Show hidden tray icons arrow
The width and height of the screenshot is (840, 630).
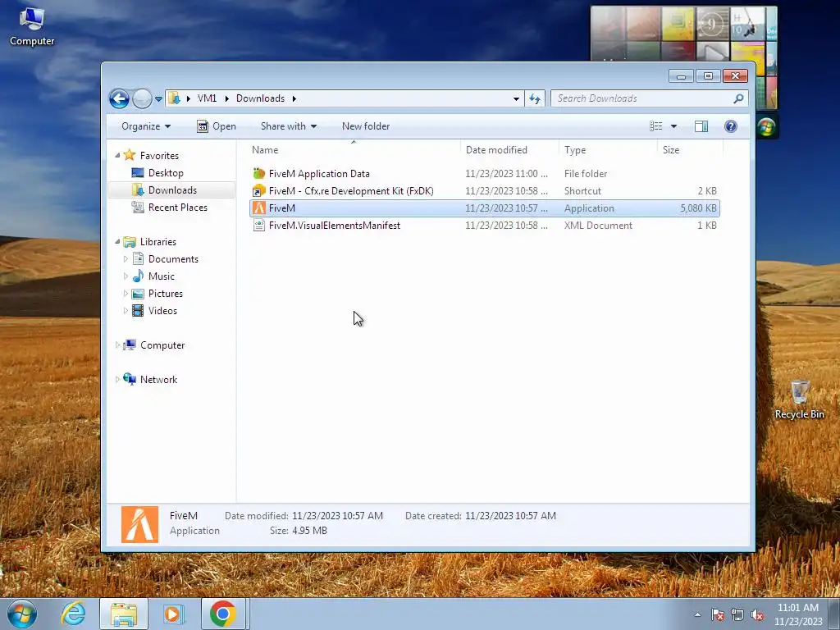click(697, 614)
